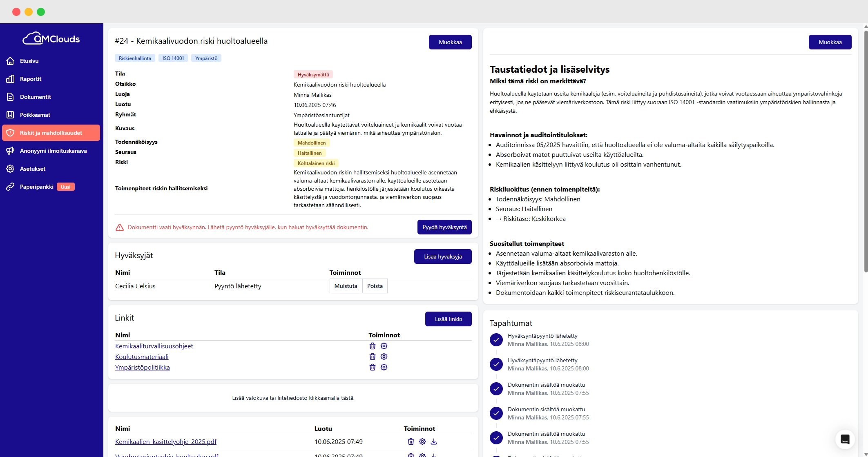Screen dimensions: 868x457
Task: Open settings gear for Koulutusmateriaali link
Action: tap(384, 357)
